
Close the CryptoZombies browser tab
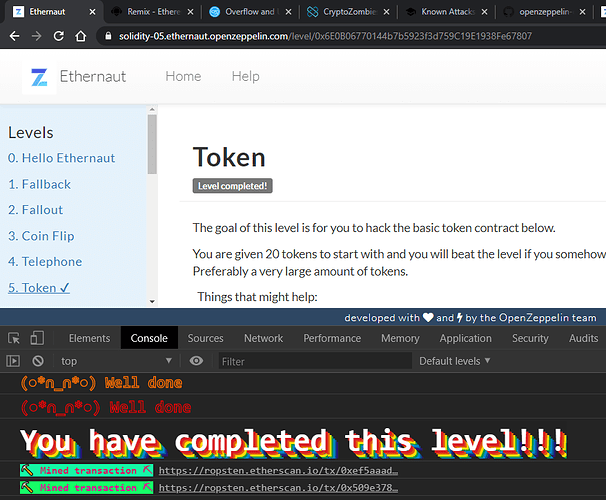point(386,12)
